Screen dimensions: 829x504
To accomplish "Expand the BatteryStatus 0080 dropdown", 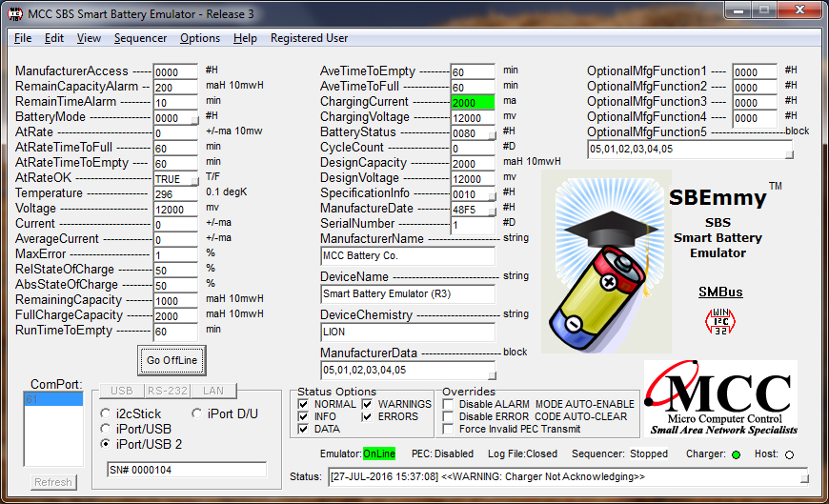I will pos(492,136).
